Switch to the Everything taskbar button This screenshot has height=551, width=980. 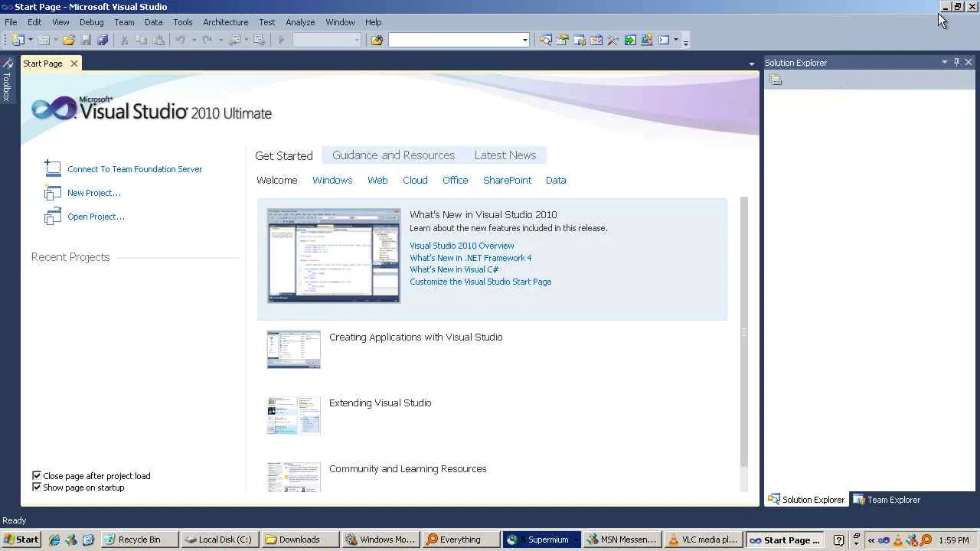(x=460, y=540)
